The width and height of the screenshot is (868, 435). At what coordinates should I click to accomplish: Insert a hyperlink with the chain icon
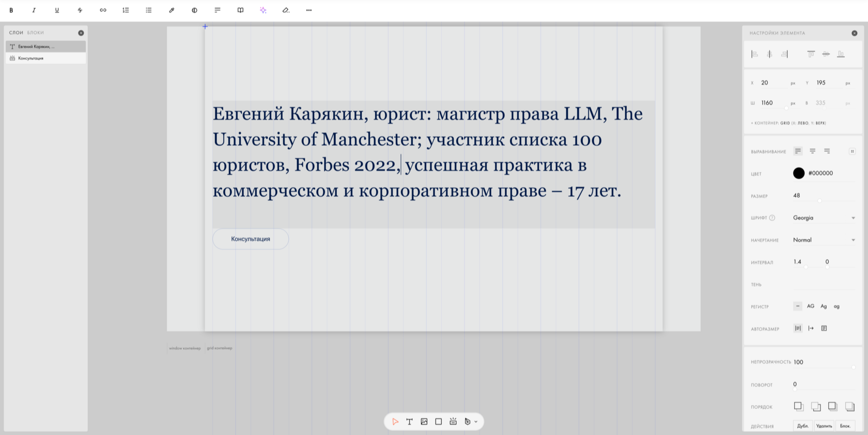pyautogui.click(x=103, y=10)
